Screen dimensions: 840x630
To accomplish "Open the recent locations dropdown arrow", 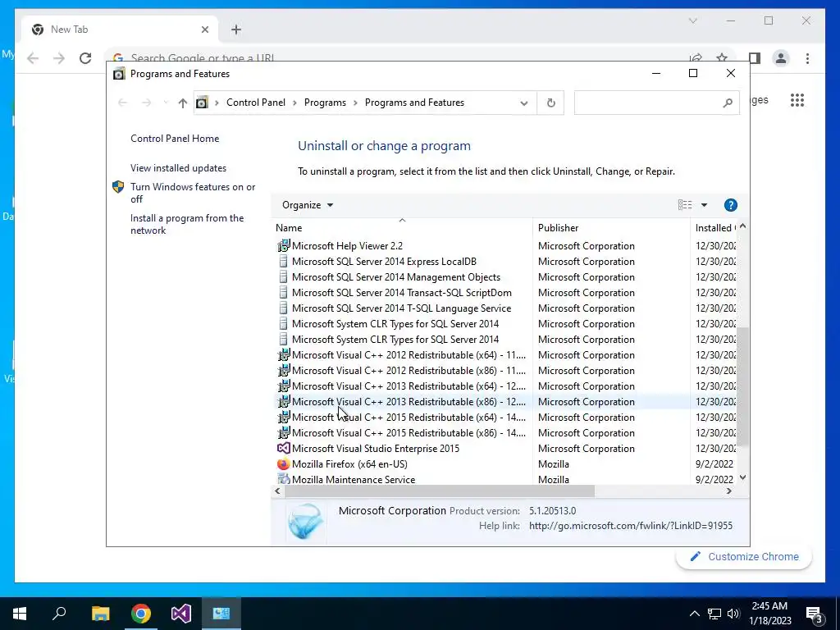I will click(166, 103).
